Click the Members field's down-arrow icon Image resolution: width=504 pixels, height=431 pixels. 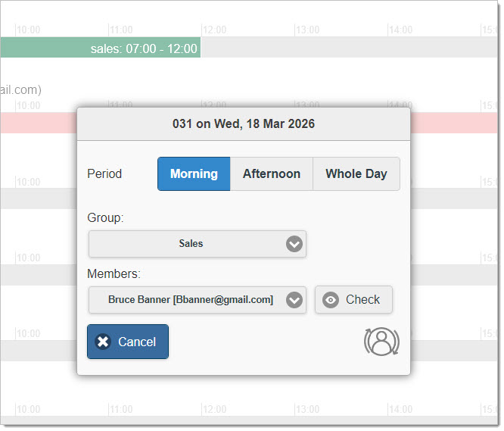click(x=294, y=300)
